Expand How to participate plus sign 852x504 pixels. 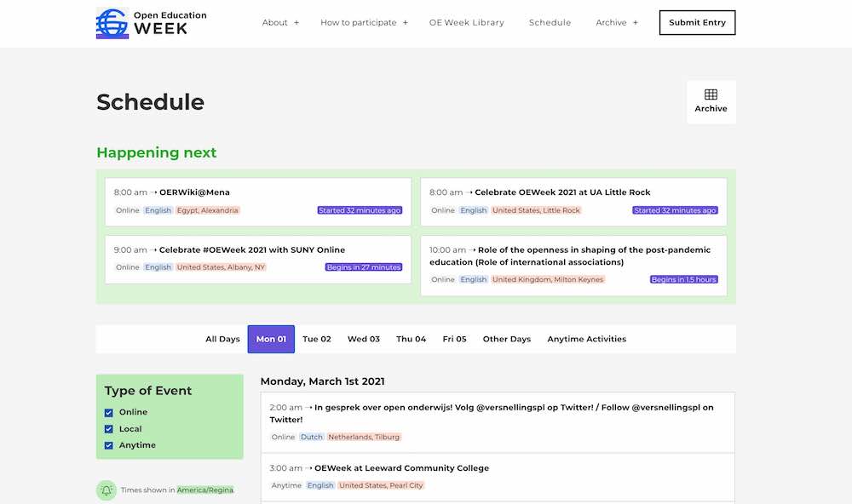tap(405, 23)
